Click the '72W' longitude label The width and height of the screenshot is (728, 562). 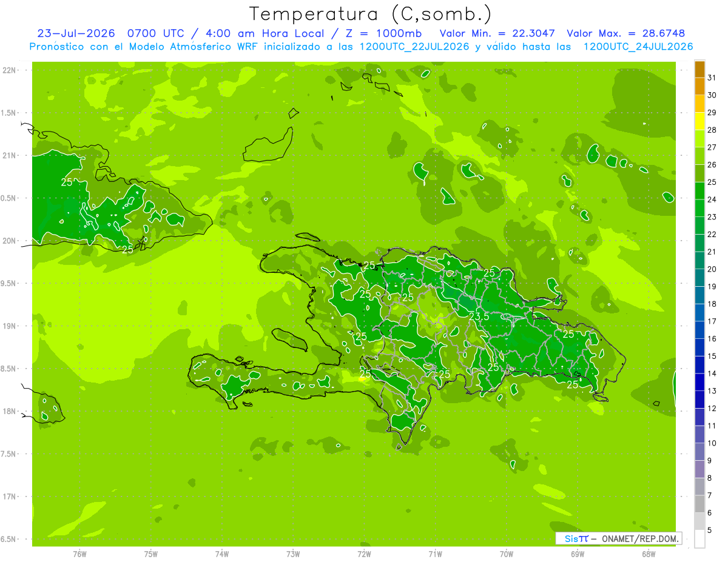(x=364, y=554)
